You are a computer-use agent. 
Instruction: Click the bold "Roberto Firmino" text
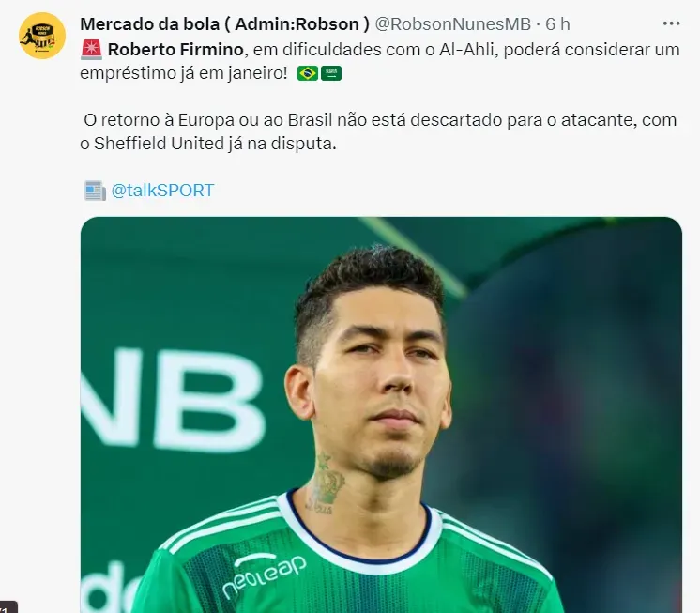[x=175, y=50]
